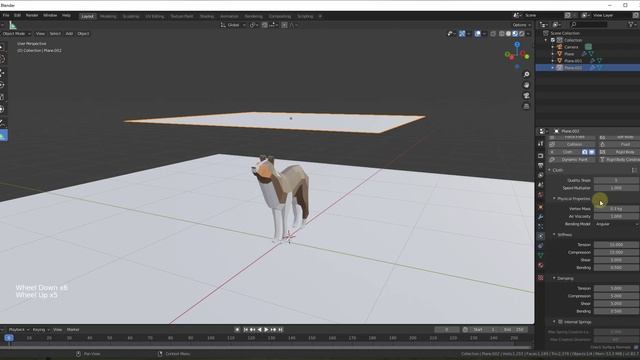The height and width of the screenshot is (360, 640).
Task: Select the Transform tool in left toolbar
Action: (3, 109)
